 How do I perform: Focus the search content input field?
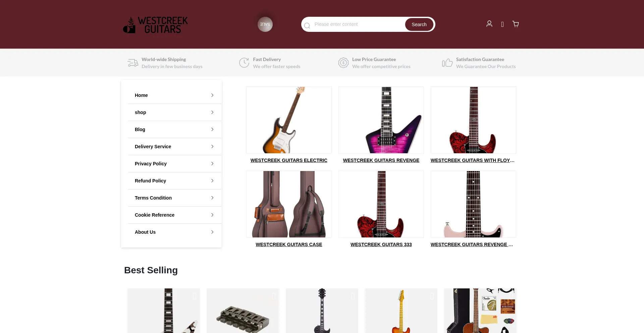(358, 24)
